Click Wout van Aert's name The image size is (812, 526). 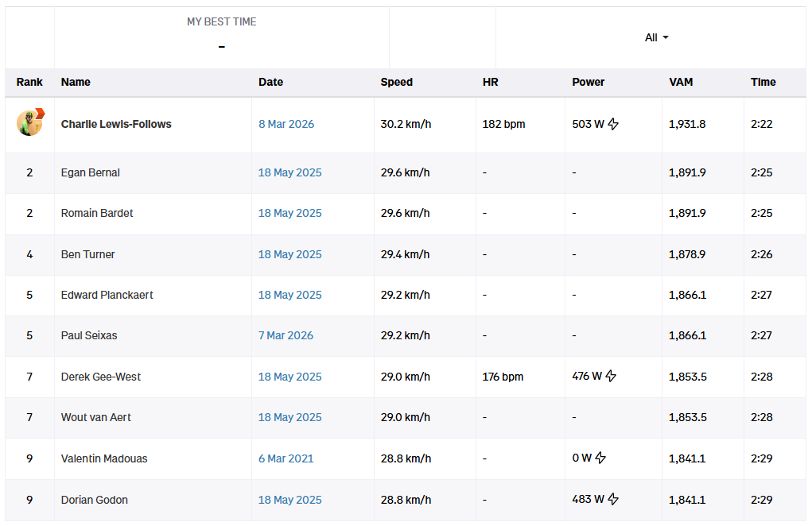96,417
